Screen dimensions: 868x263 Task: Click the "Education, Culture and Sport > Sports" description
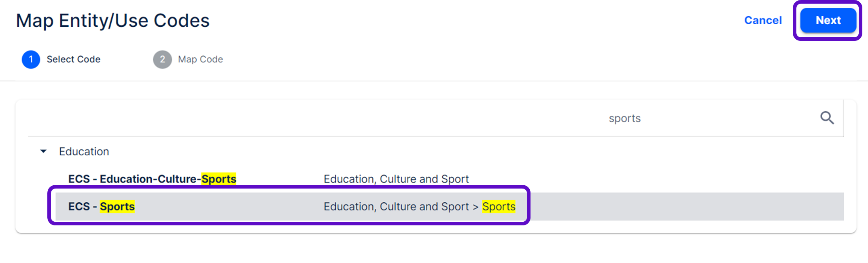tap(419, 206)
